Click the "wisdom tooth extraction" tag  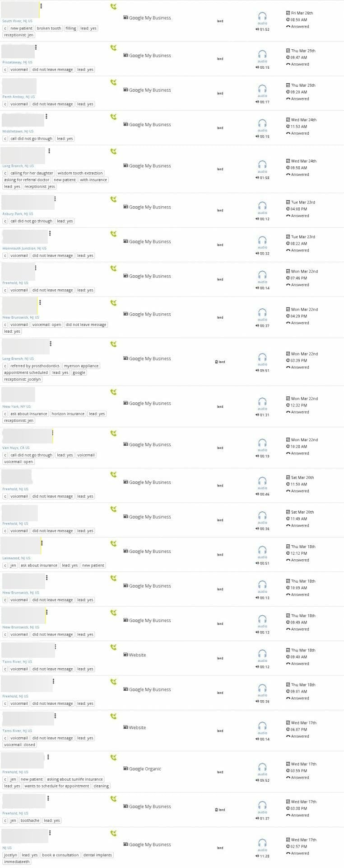click(80, 173)
